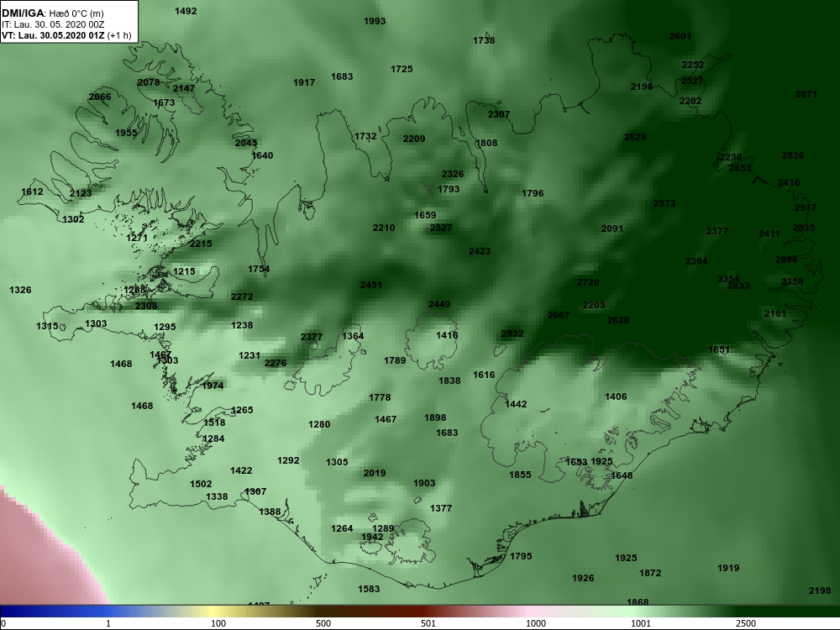The image size is (840, 630).
Task: Click the map value 2629
Action: click(635, 137)
